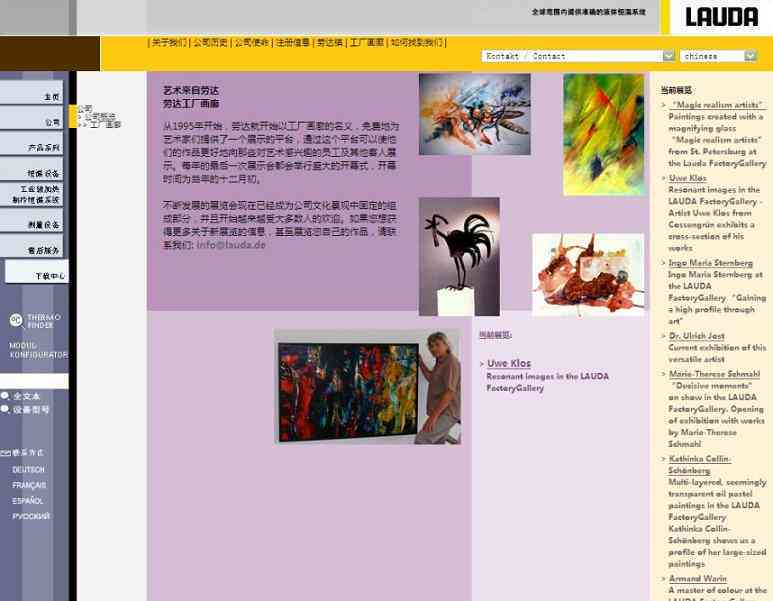Open 测量设备 sidebar item
Viewport: 773px width, 601px height.
point(32,221)
